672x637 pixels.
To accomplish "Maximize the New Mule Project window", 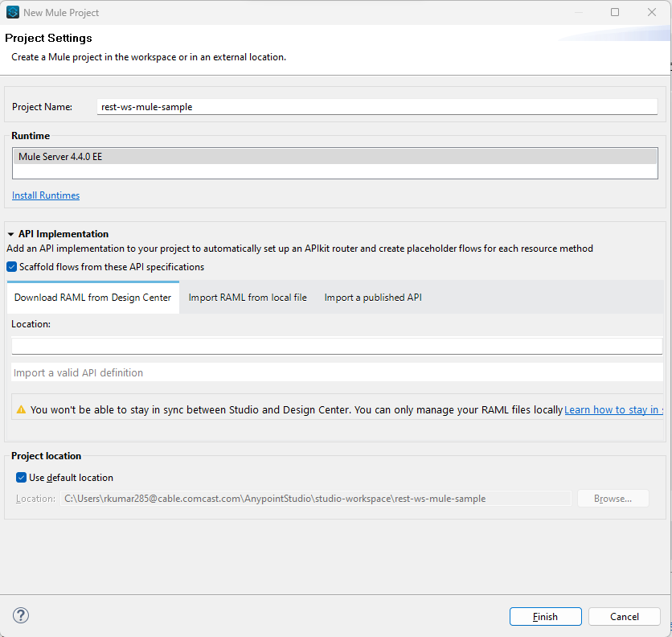I will (x=615, y=12).
